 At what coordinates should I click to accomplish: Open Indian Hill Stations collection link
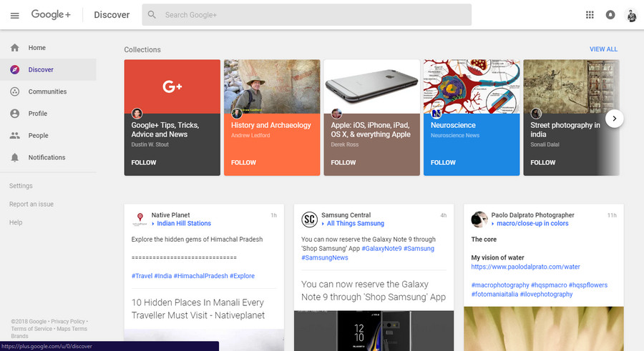click(184, 223)
